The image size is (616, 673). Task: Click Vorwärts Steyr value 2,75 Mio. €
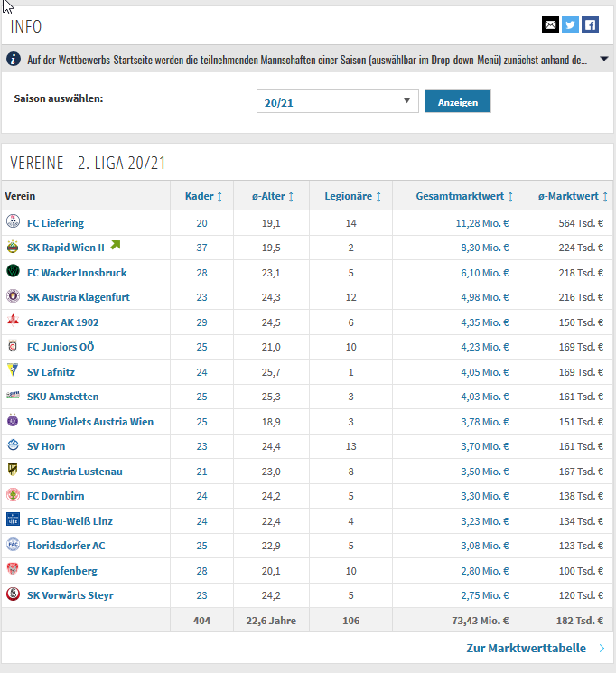pyautogui.click(x=485, y=595)
